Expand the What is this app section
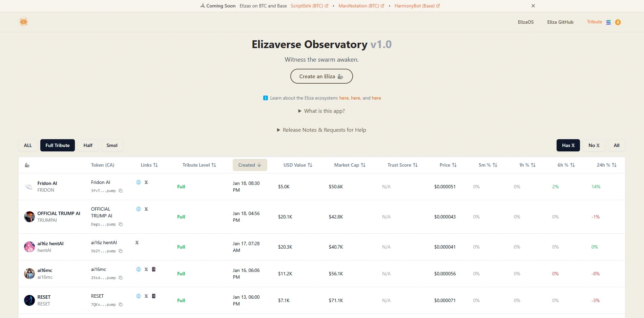This screenshot has height=318, width=644. (x=321, y=111)
